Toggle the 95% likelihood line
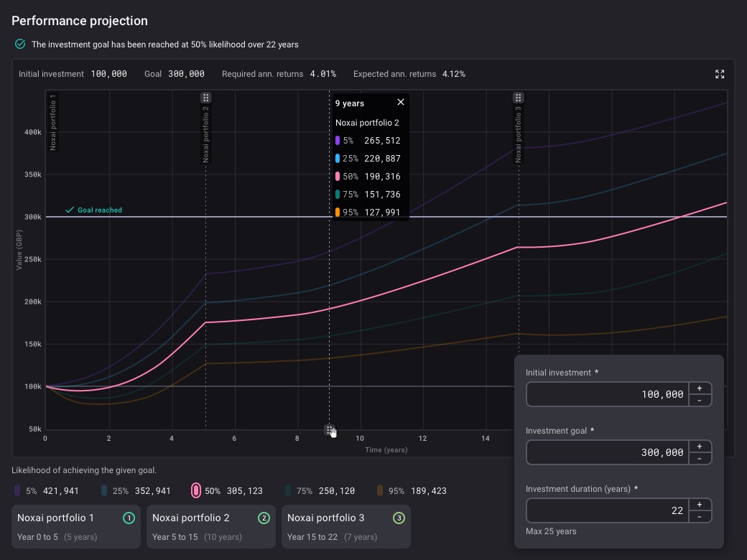The width and height of the screenshot is (747, 560). 410,491
